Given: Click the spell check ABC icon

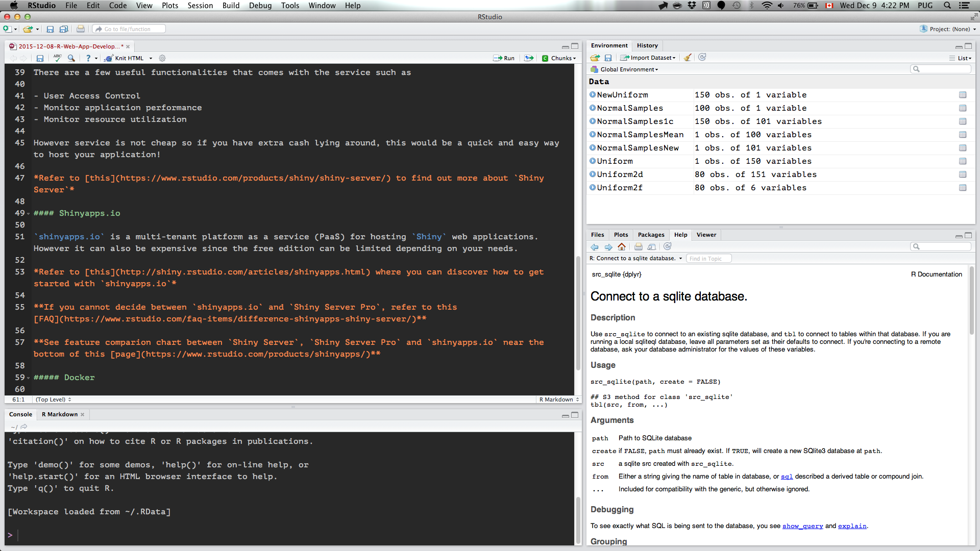Looking at the screenshot, I should 57,58.
